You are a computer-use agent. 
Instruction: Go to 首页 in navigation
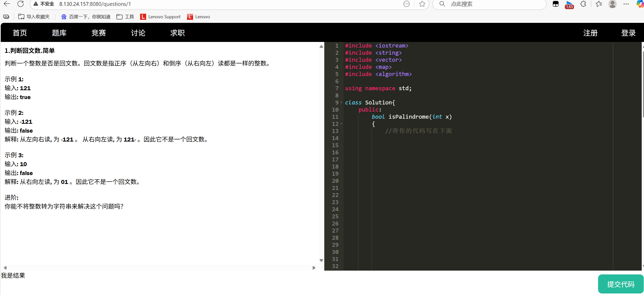[20, 33]
